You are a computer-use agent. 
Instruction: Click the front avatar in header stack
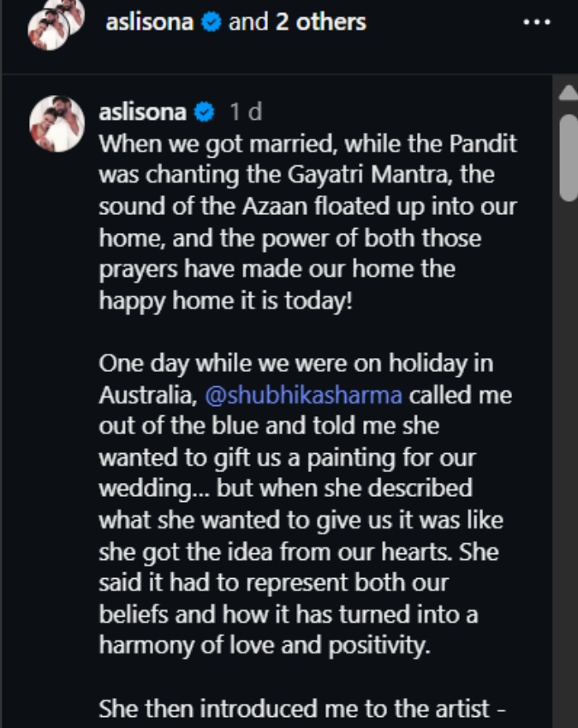coord(48,29)
